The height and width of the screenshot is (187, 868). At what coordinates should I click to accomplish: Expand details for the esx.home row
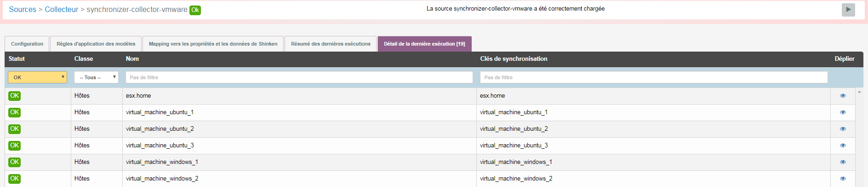pyautogui.click(x=843, y=96)
